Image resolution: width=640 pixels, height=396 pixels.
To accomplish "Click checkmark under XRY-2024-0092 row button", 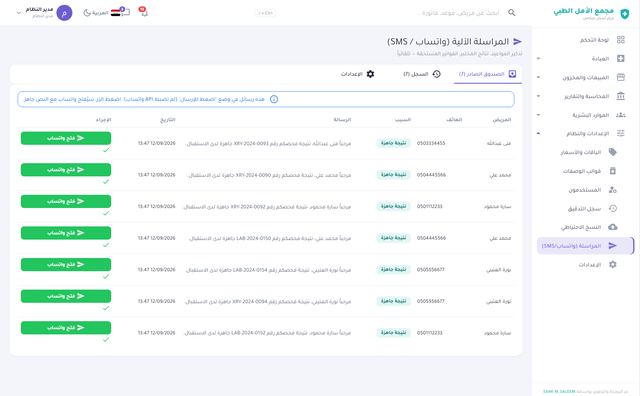I will pyautogui.click(x=106, y=213).
